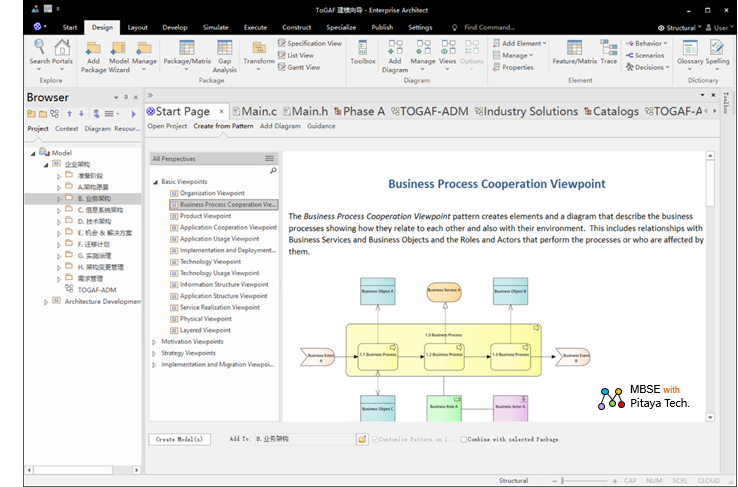738x487 pixels.
Task: Open Behavior dropdown
Action: pos(646,43)
